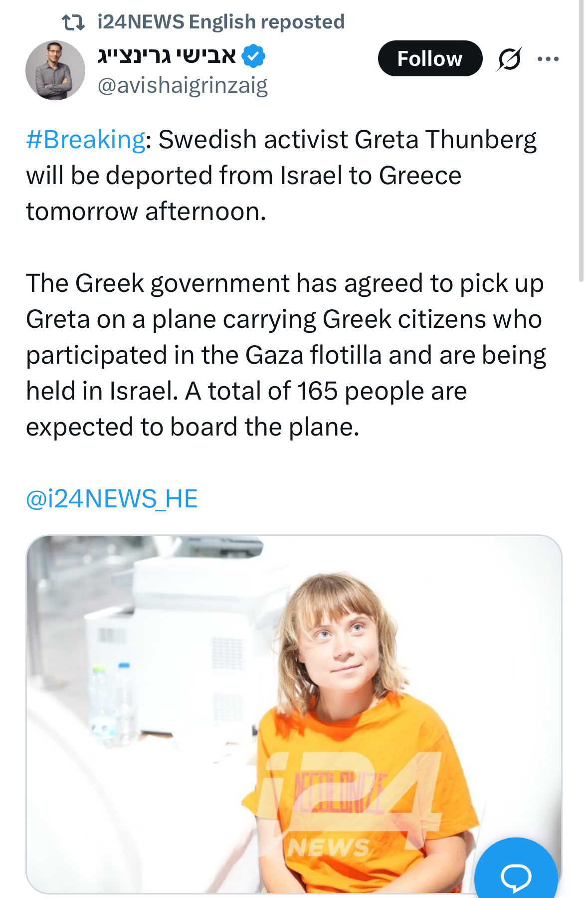Click the repost arrows icon at top
This screenshot has height=898, width=588.
point(73,22)
